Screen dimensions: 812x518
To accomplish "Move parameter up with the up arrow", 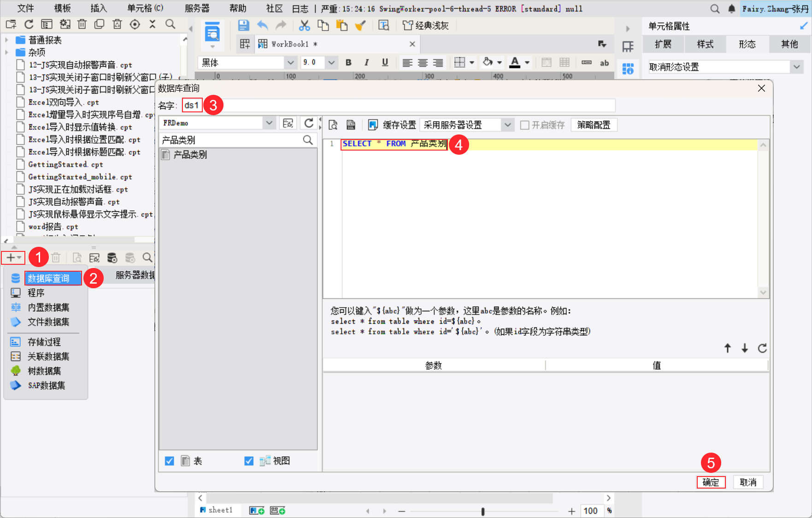I will click(x=728, y=348).
